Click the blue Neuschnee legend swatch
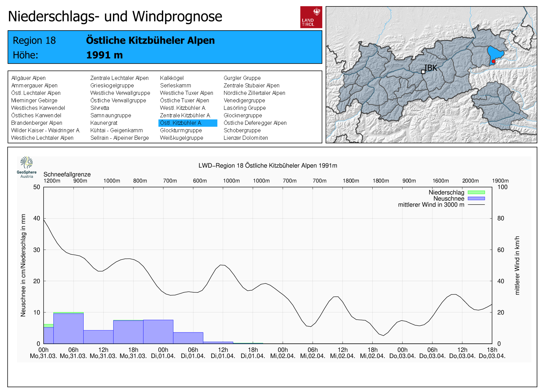 [476, 199]
